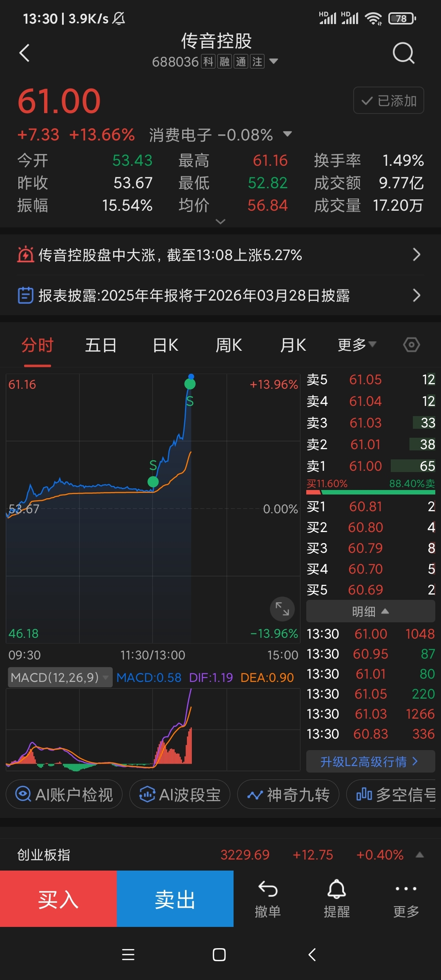Tap trade detail row with volume 1048
This screenshot has width=441, height=980.
[371, 634]
